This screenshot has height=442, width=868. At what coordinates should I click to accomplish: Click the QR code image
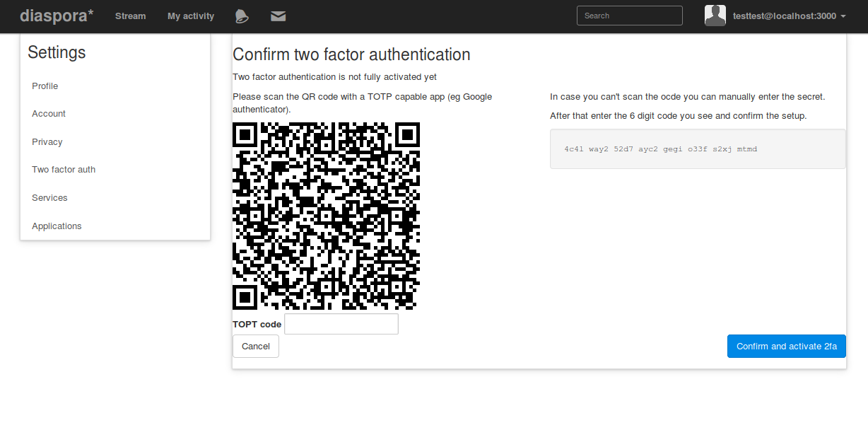pos(327,216)
